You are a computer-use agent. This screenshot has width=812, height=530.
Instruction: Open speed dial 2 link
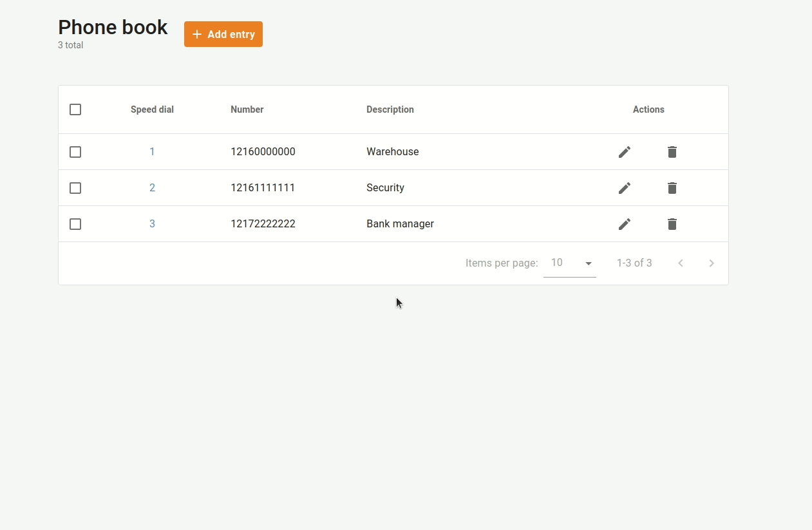152,188
